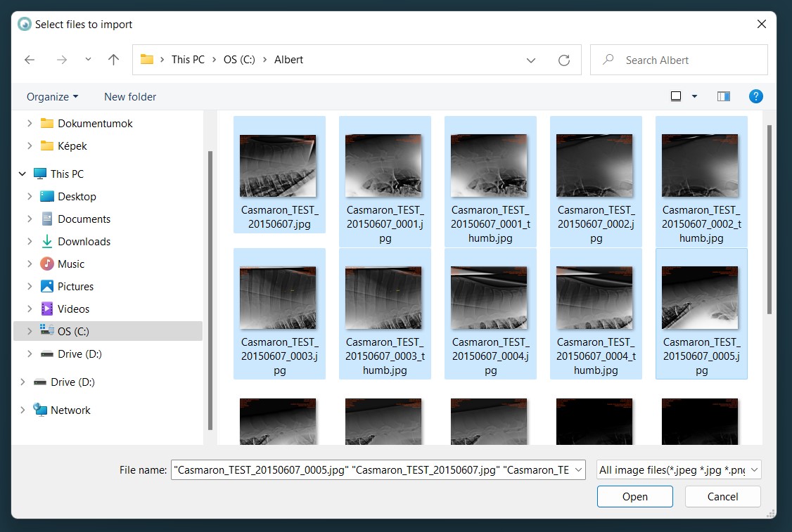Collapse the This PC tree node

[23, 174]
